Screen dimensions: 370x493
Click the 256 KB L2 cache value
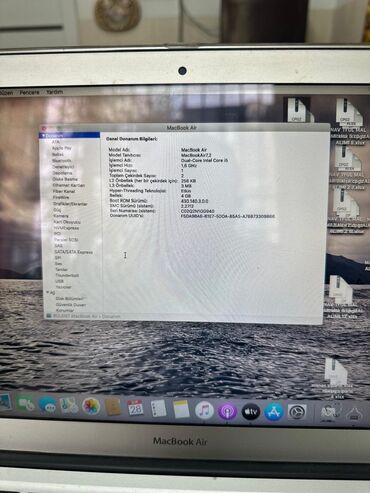pyautogui.click(x=188, y=181)
